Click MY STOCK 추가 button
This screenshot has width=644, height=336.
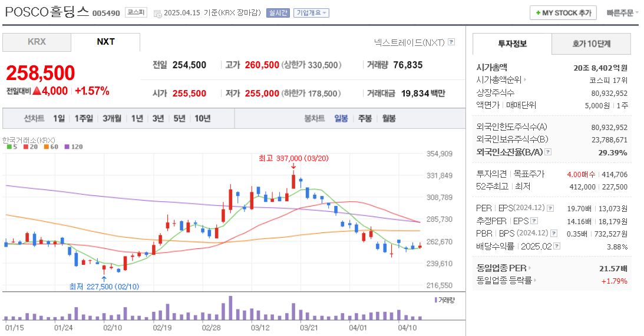[563, 13]
